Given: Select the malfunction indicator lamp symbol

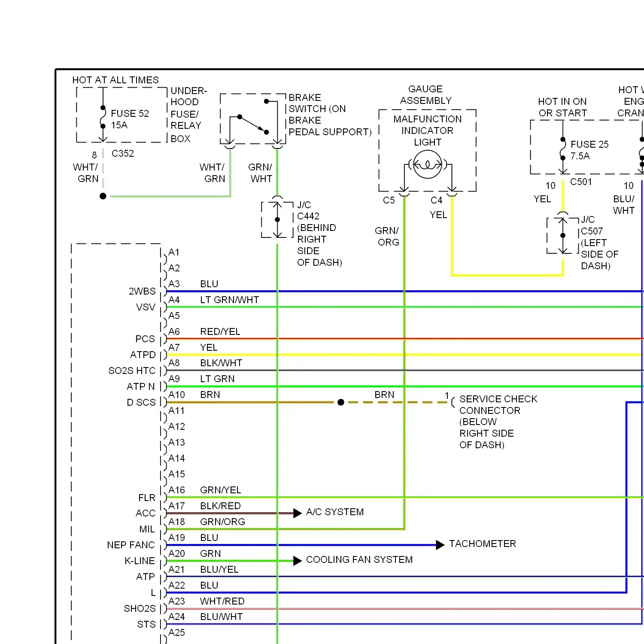Looking at the screenshot, I should pyautogui.click(x=428, y=165).
